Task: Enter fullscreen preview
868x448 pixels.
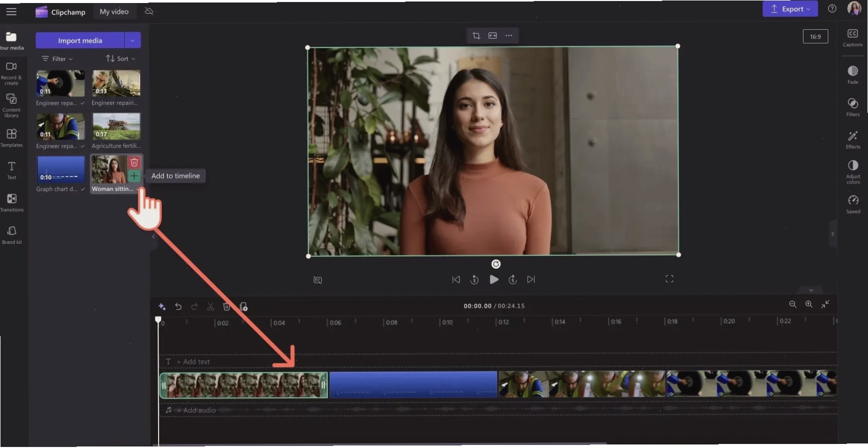Action: point(669,279)
